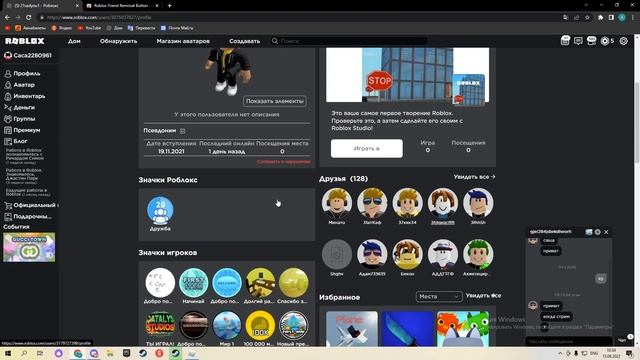Open the taskbar search magnifier
640x360 pixels.
coord(24,353)
